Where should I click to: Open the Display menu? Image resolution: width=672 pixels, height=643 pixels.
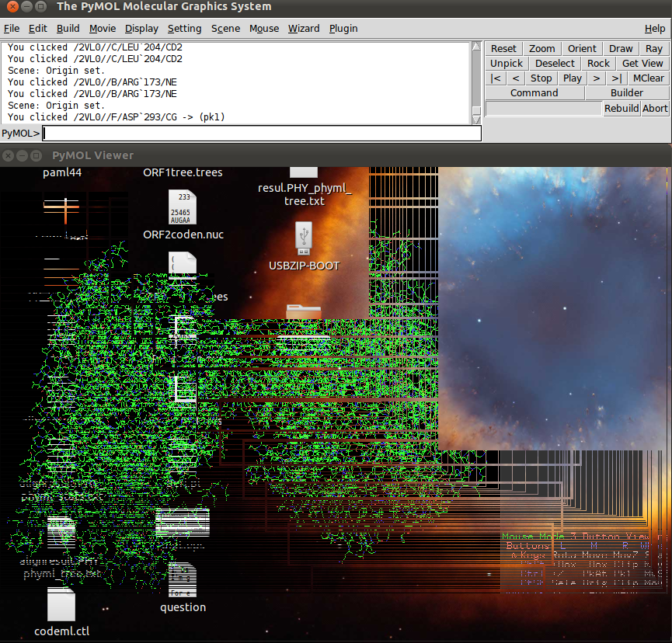click(141, 29)
